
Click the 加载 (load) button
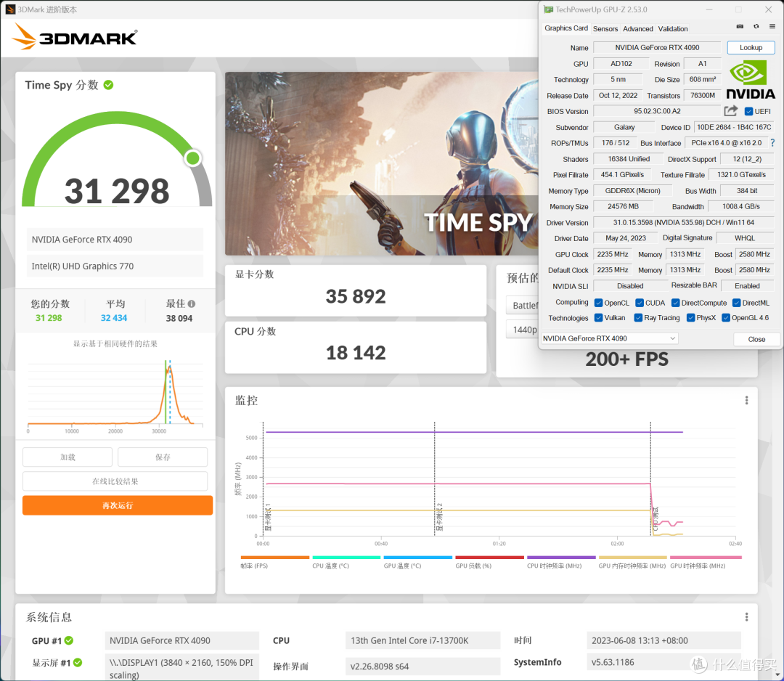tap(68, 457)
